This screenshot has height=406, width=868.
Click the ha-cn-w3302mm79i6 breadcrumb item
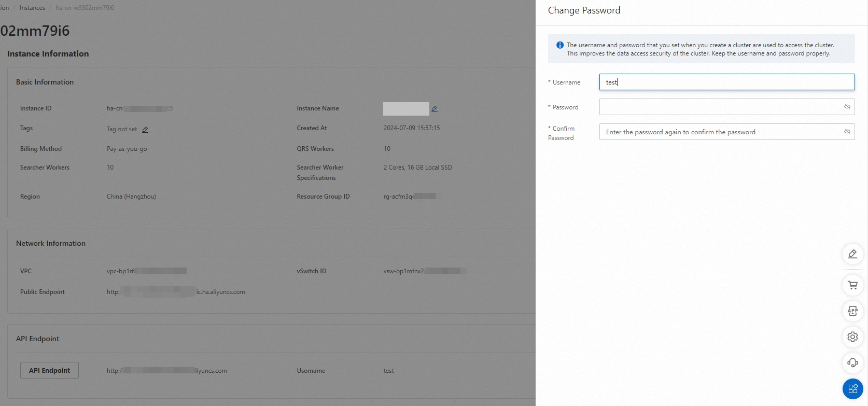click(x=85, y=8)
